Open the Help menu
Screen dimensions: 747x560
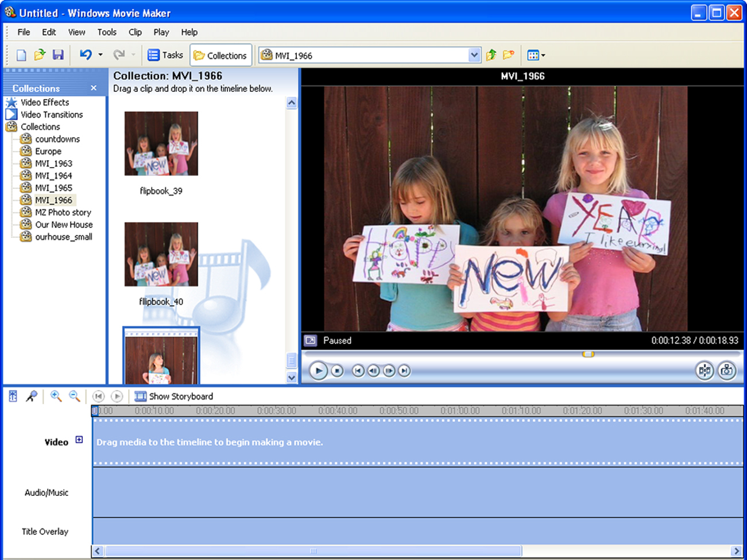[189, 32]
